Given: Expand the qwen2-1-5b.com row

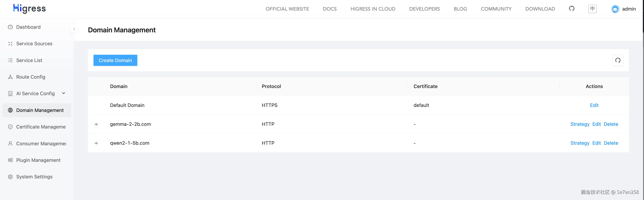Looking at the screenshot, I should coord(96,143).
